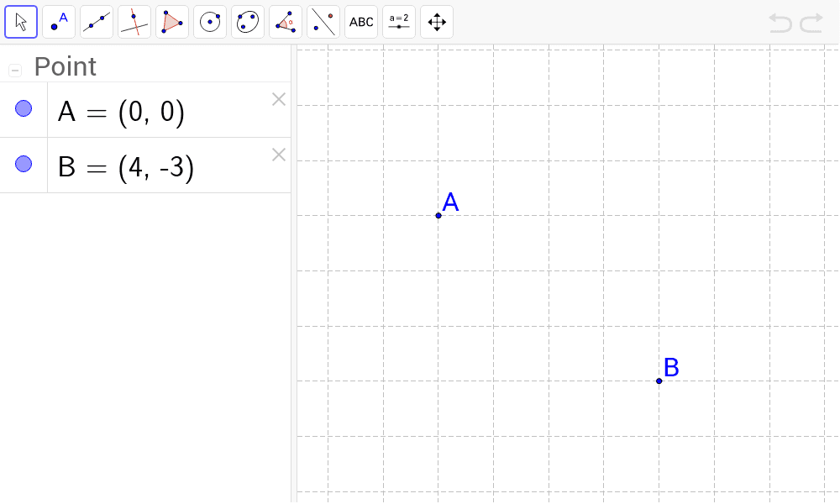
Task: Select the Reflect about Line tool
Action: tap(323, 22)
